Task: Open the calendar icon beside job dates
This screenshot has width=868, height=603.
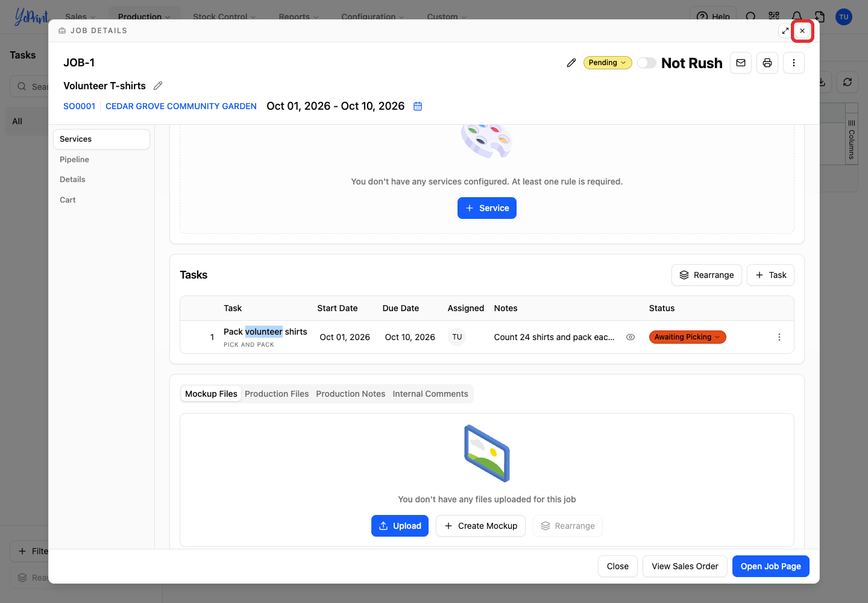Action: pos(418,106)
